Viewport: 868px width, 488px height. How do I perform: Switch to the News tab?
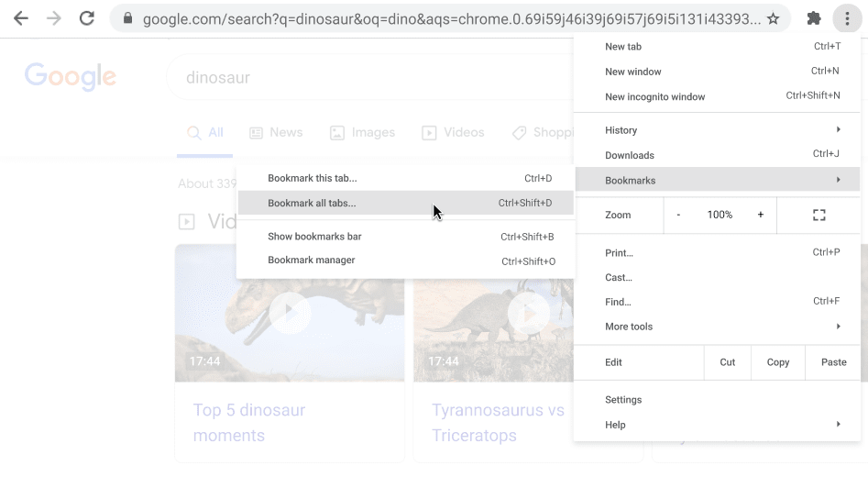click(276, 133)
